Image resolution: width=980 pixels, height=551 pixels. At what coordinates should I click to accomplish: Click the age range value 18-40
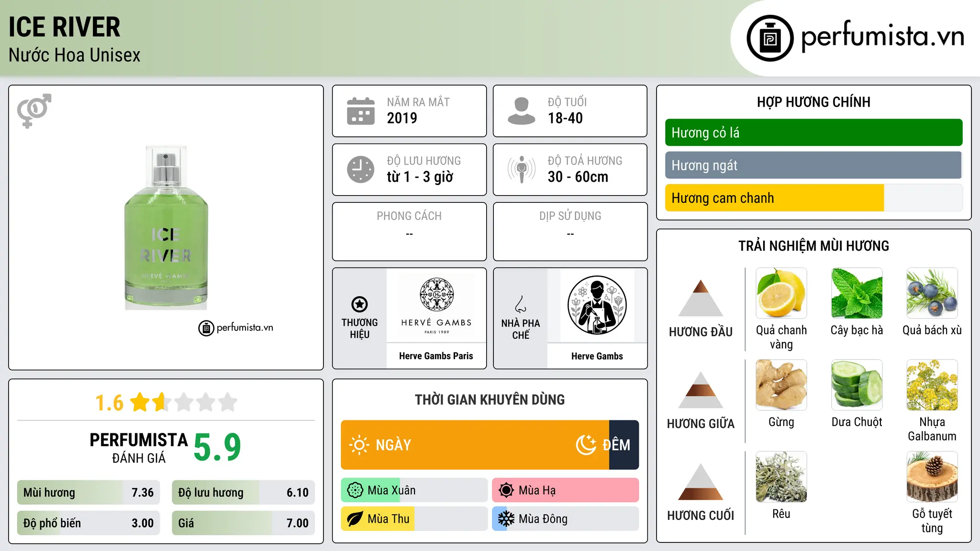pos(565,118)
